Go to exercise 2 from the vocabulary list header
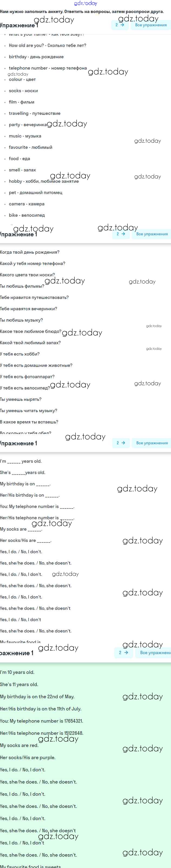Screen dimensions: 171x868 coord(120,25)
